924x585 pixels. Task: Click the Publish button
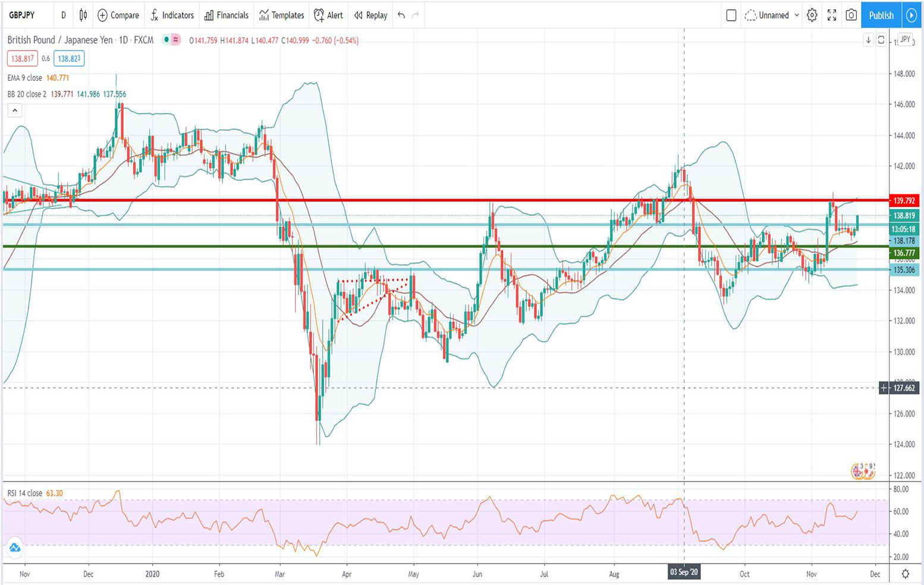click(881, 15)
